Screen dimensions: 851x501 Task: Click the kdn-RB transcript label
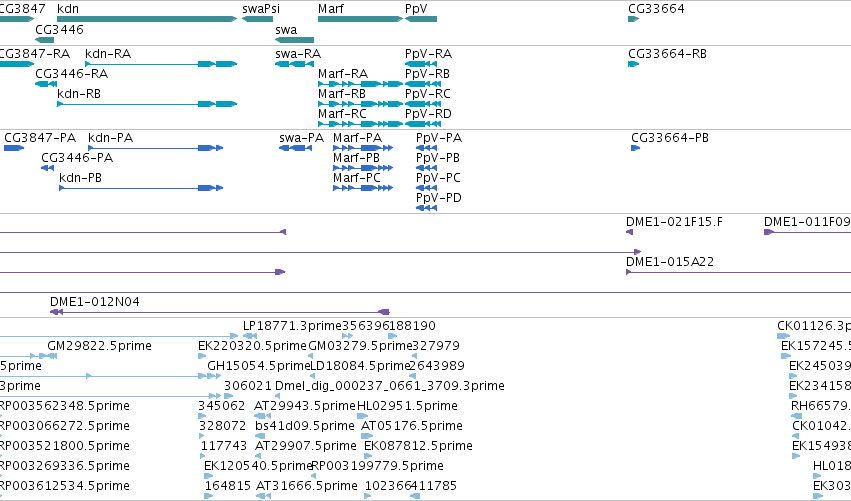[x=79, y=94]
